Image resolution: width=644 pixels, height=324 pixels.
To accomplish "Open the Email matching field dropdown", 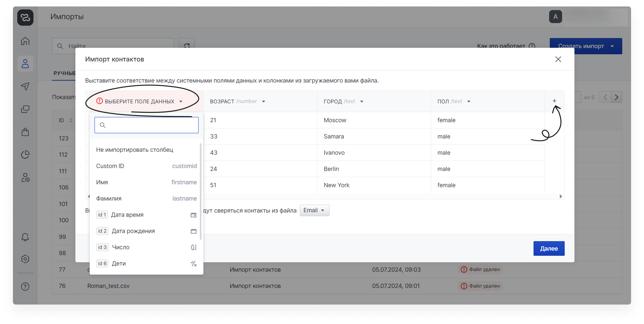I will [314, 210].
